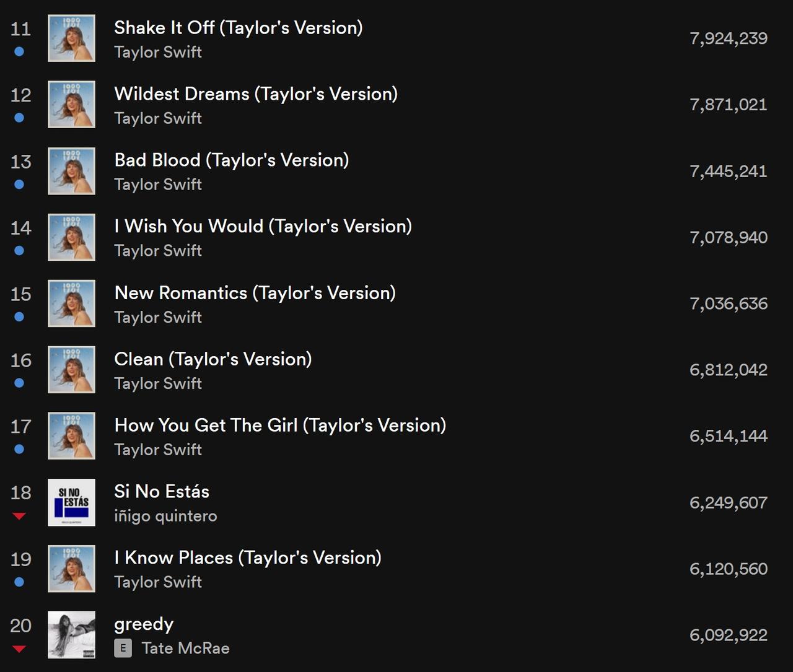
Task: Click the 7,924,239 stream count
Action: 729,38
